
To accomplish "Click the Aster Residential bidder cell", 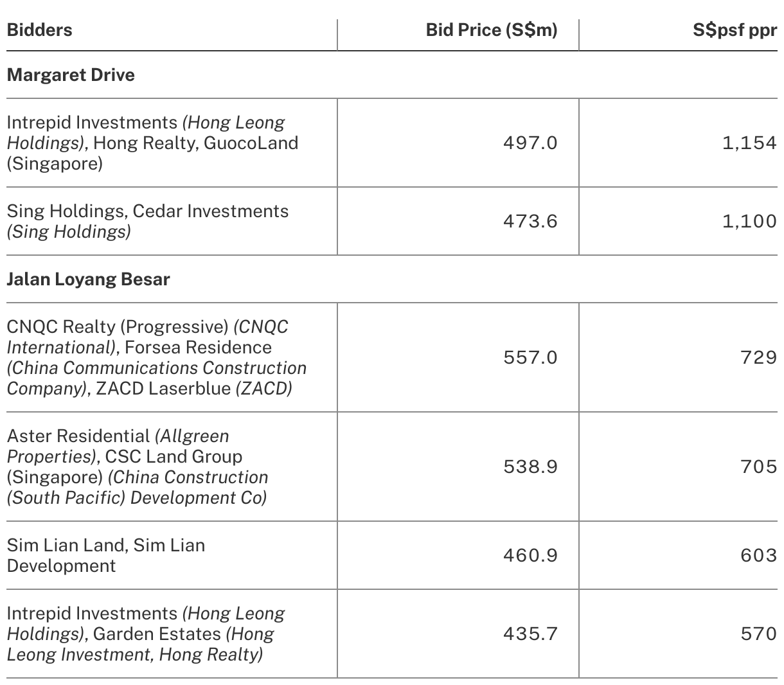I will click(137, 467).
